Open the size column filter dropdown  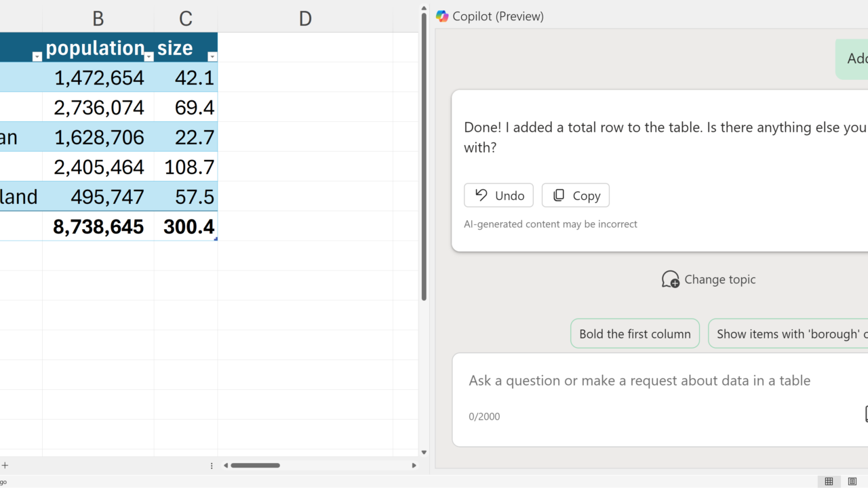click(212, 57)
